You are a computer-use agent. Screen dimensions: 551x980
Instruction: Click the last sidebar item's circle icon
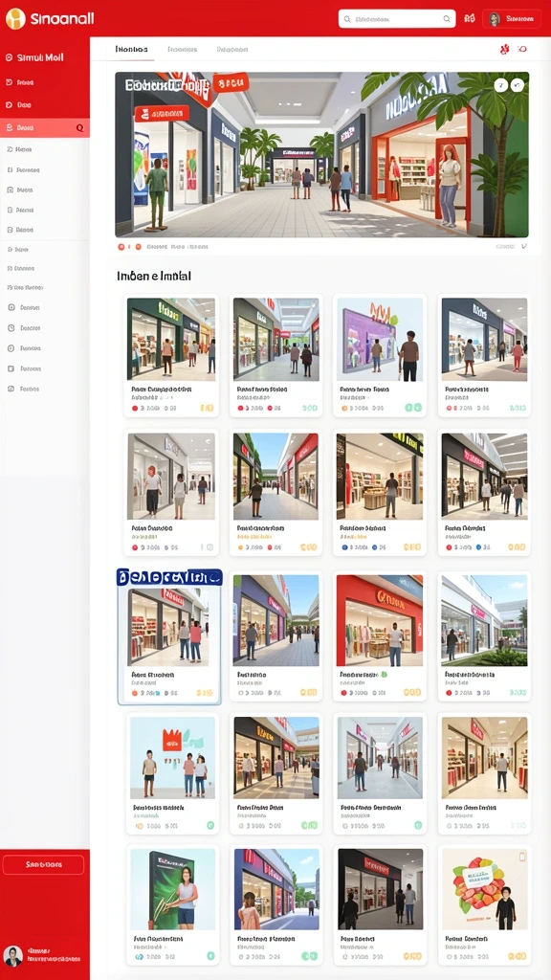11,389
